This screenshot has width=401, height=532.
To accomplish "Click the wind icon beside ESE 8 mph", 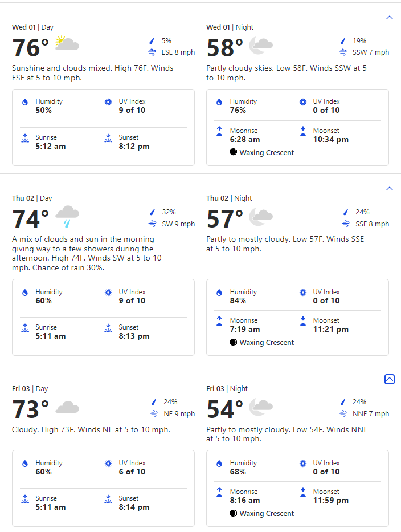I will (x=152, y=52).
